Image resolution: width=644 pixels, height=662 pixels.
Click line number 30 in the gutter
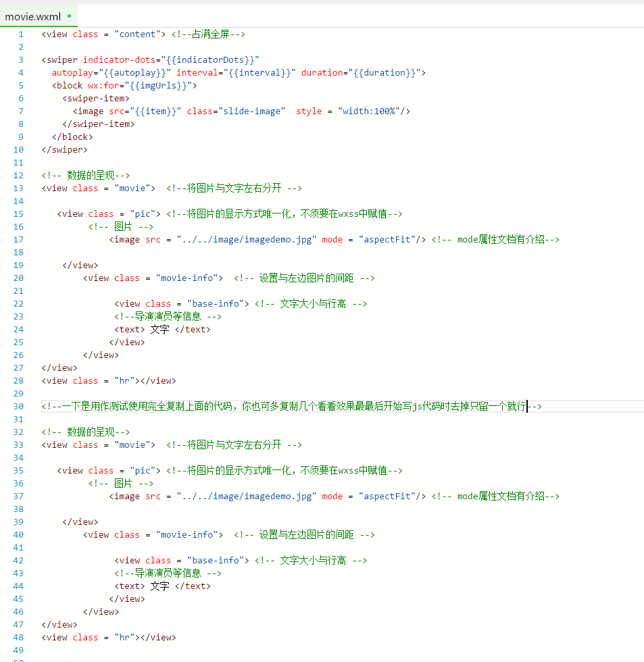(x=18, y=407)
